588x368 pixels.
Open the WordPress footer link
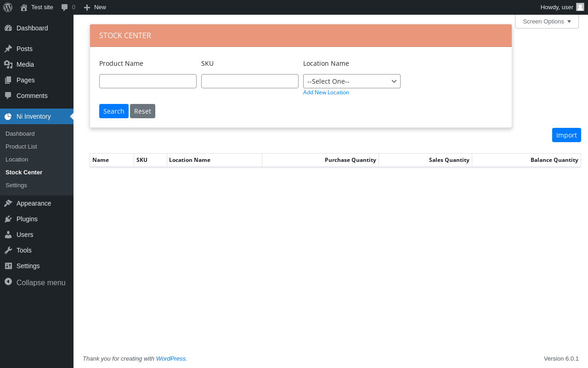point(171,358)
